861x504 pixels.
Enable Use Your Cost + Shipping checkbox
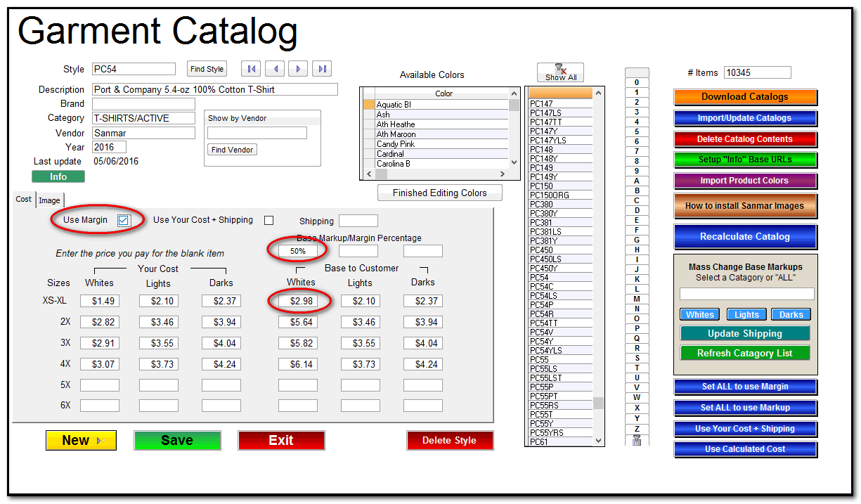pyautogui.click(x=268, y=221)
